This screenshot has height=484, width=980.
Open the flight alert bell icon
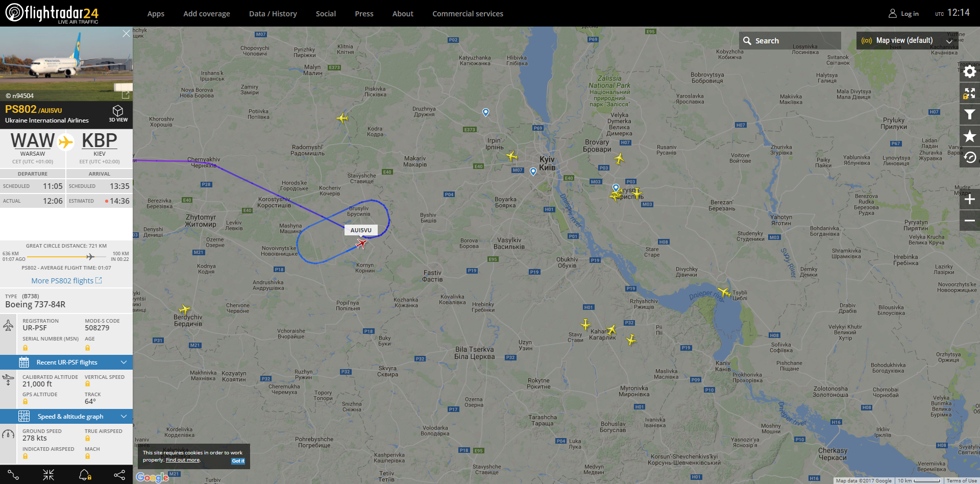coord(85,475)
